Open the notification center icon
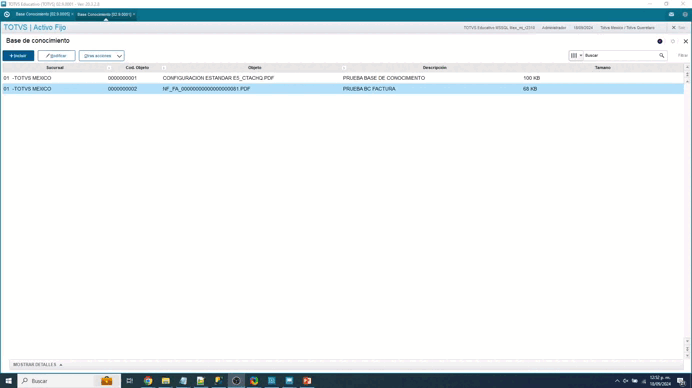 pyautogui.click(x=681, y=381)
